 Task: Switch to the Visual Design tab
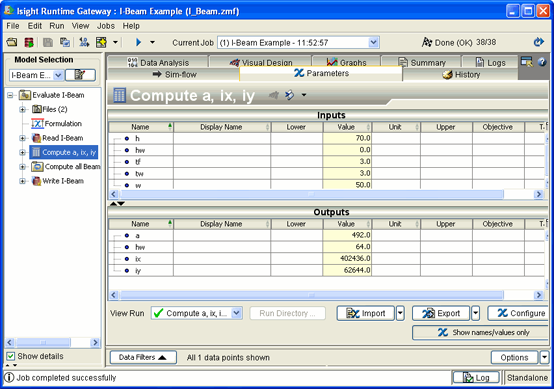tap(261, 62)
